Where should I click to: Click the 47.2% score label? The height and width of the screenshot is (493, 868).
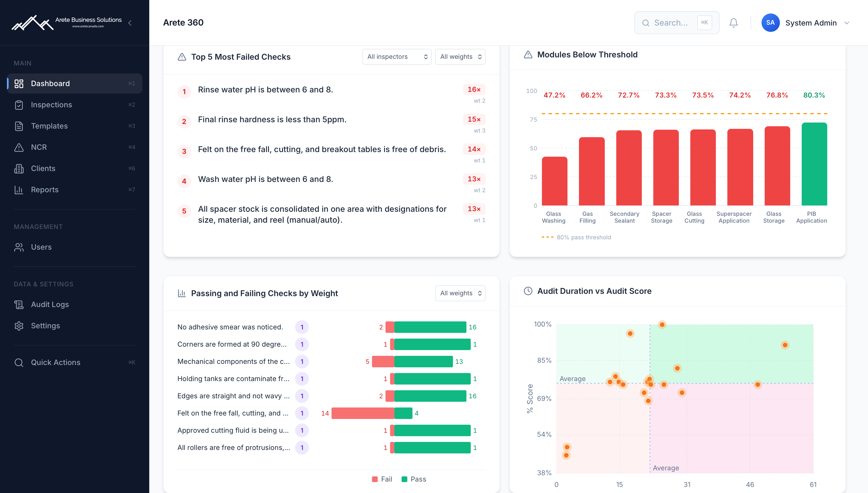[554, 95]
